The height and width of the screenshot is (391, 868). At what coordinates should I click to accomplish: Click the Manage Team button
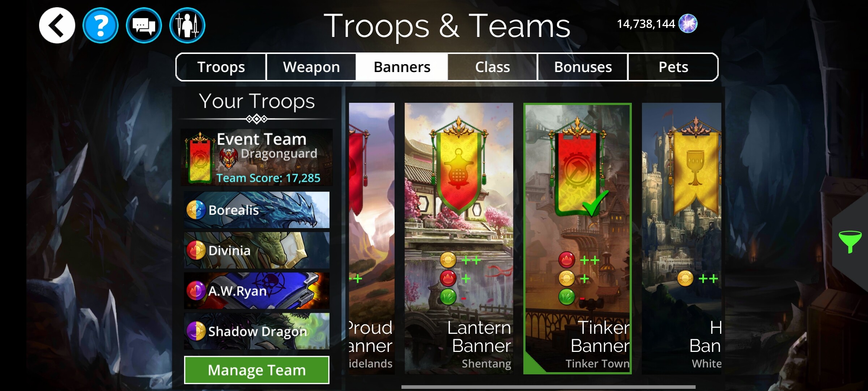[x=257, y=370]
